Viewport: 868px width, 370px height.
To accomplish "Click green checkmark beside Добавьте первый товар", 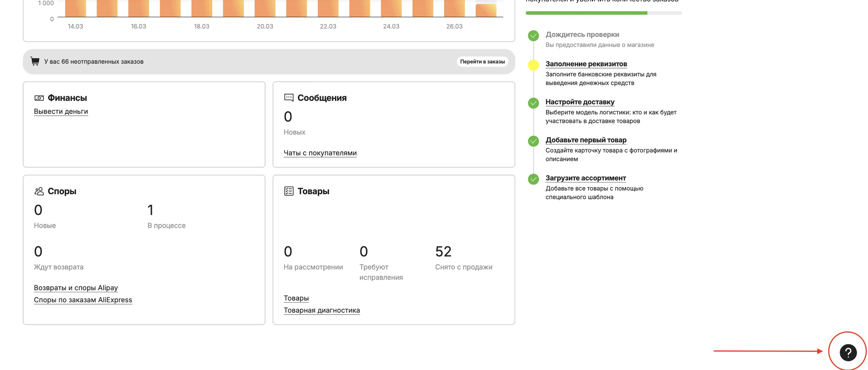I will [533, 141].
